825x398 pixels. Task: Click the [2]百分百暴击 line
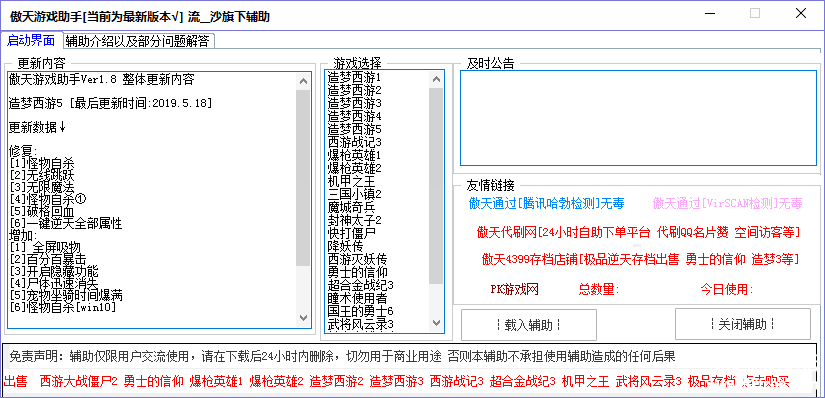(47, 259)
